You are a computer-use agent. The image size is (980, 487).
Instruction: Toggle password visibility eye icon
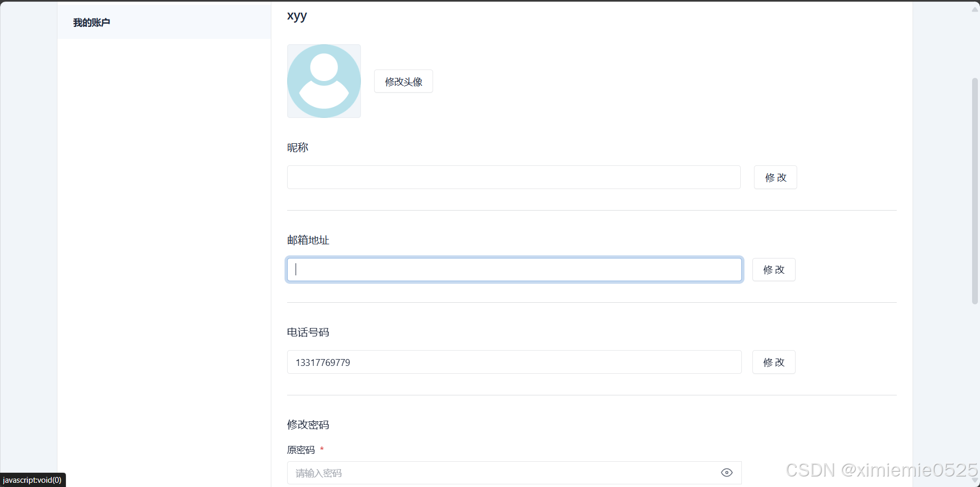pyautogui.click(x=727, y=473)
